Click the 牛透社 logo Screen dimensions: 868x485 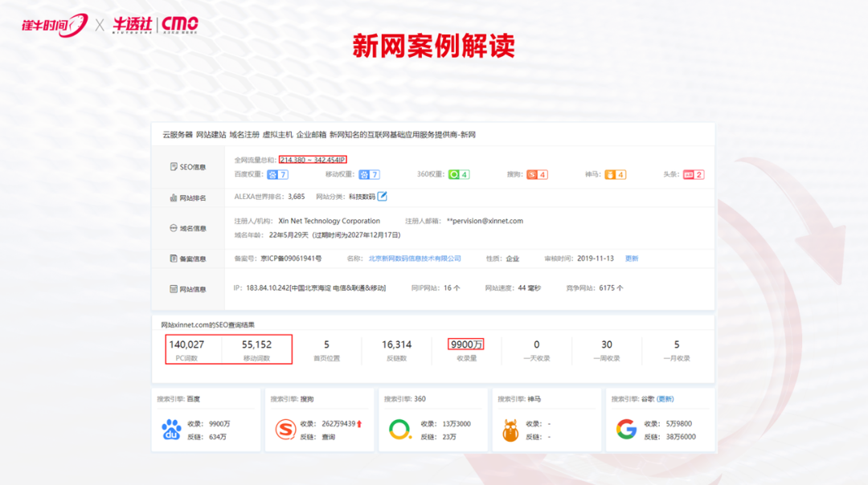(x=133, y=25)
